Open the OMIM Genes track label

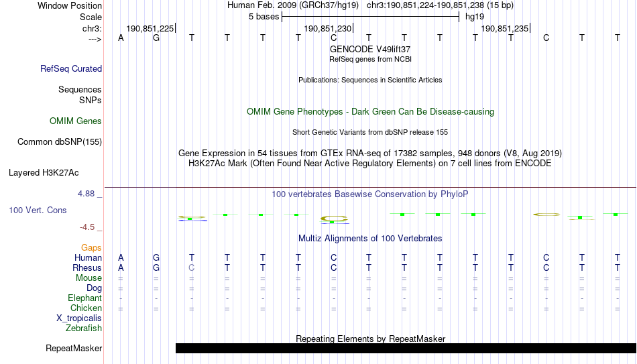[76, 121]
